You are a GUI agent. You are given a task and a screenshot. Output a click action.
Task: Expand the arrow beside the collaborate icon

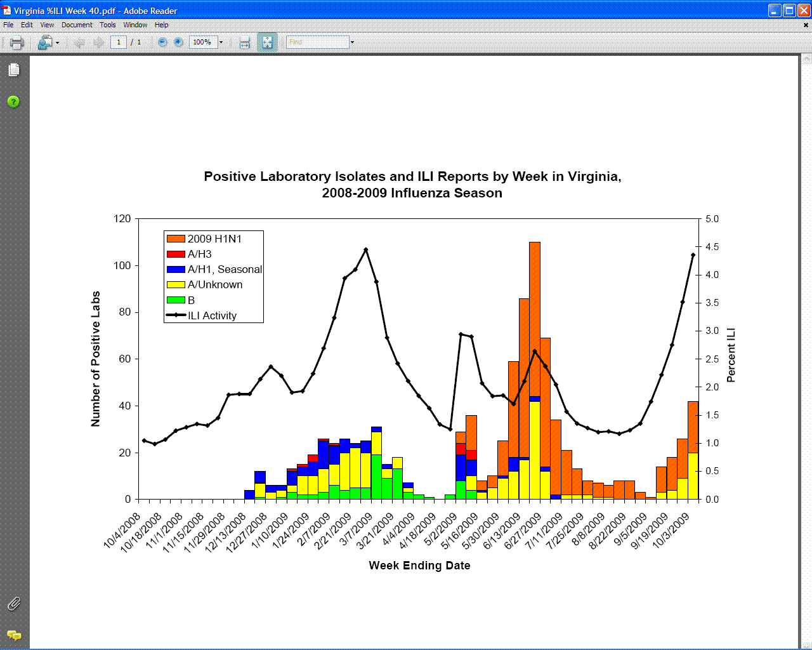click(x=57, y=43)
